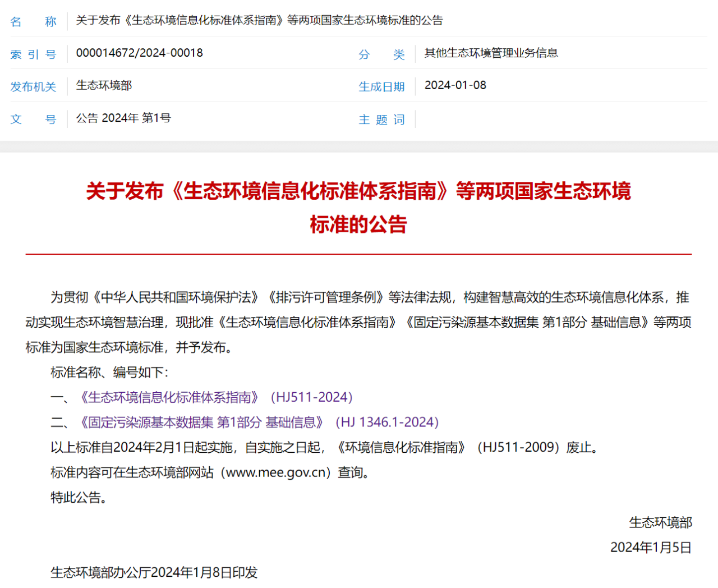Viewport: 718px width, 588px height.
Task: Click the signing date 2024年1月5日
Action: (x=651, y=548)
